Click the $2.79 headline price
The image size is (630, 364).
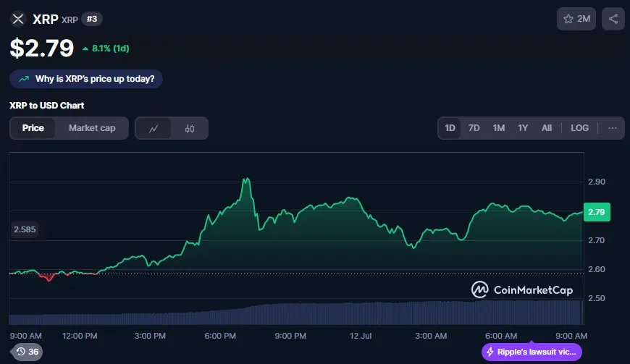(42, 48)
